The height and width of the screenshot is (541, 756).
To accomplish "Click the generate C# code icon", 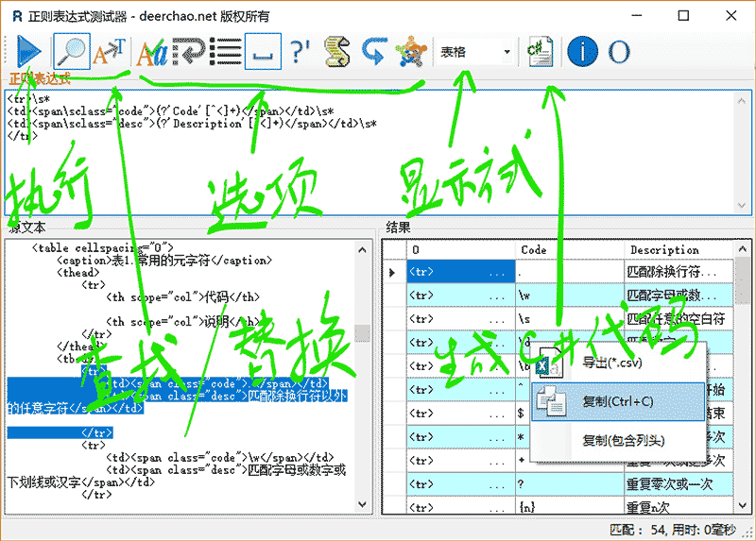I will point(540,52).
